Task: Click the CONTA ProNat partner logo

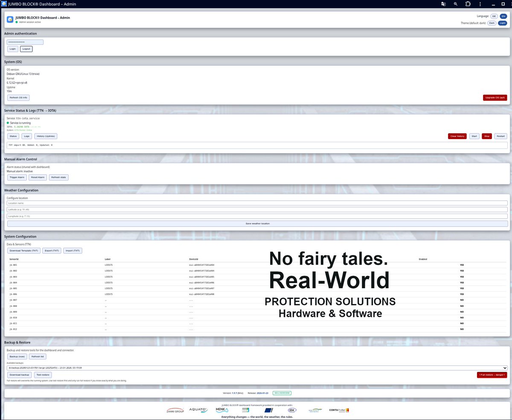Action: click(339, 410)
